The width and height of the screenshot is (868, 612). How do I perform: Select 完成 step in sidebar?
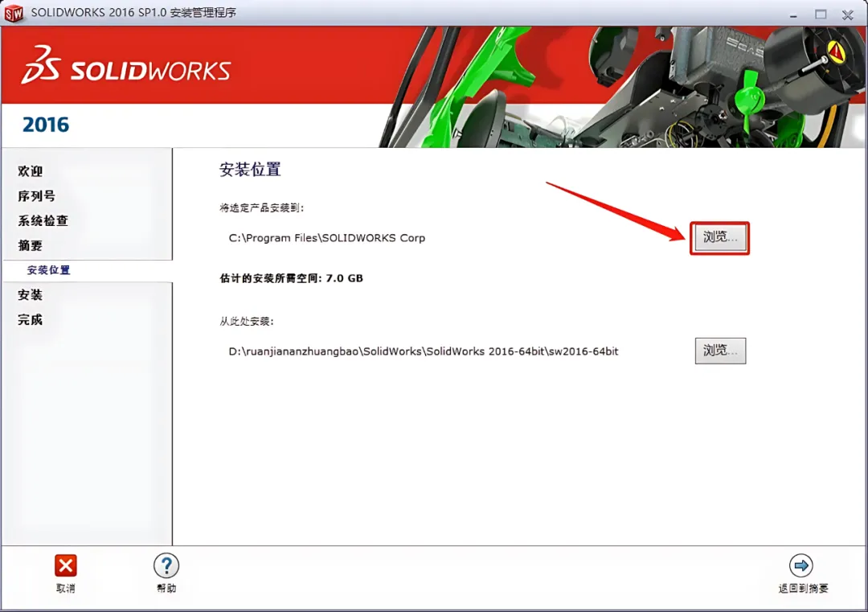31,319
